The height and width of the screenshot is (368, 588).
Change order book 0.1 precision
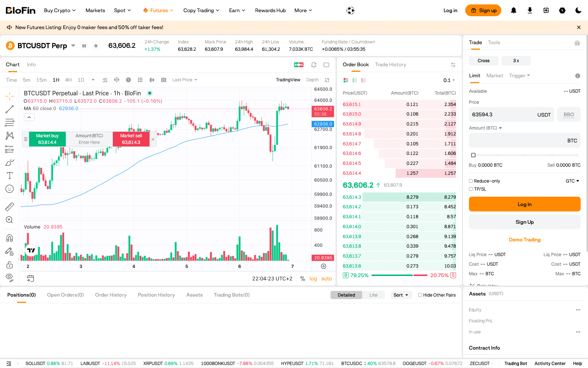(449, 80)
